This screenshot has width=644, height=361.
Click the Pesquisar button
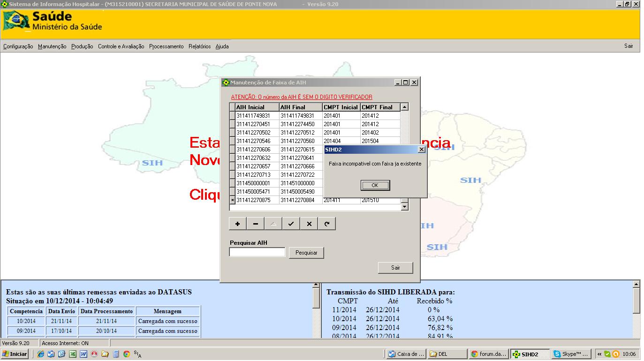306,253
